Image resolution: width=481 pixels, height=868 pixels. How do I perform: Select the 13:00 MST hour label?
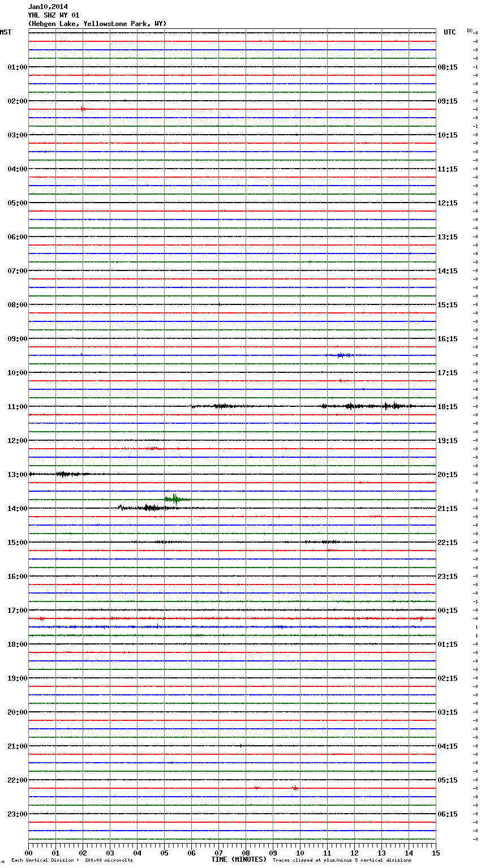[18, 475]
